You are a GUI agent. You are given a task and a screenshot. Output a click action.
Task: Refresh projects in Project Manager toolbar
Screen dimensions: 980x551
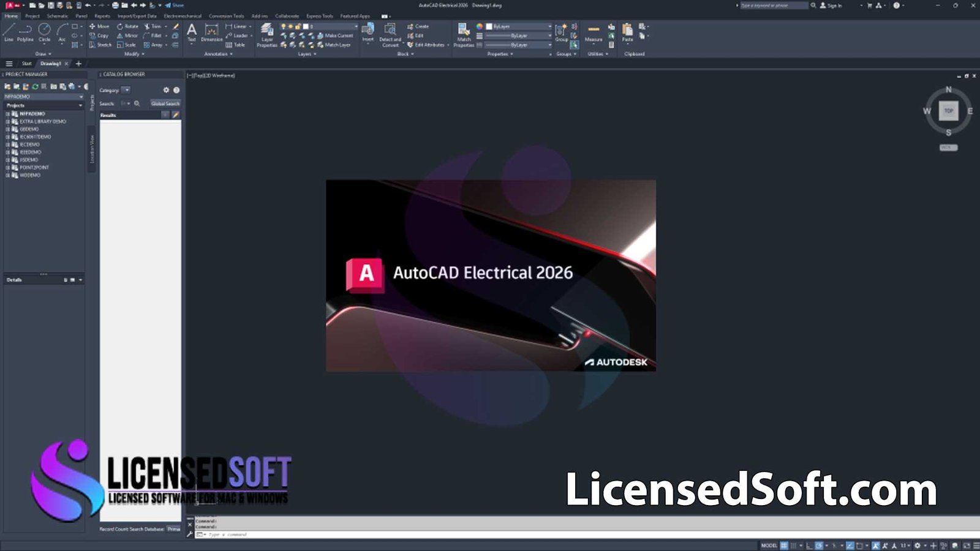point(35,87)
